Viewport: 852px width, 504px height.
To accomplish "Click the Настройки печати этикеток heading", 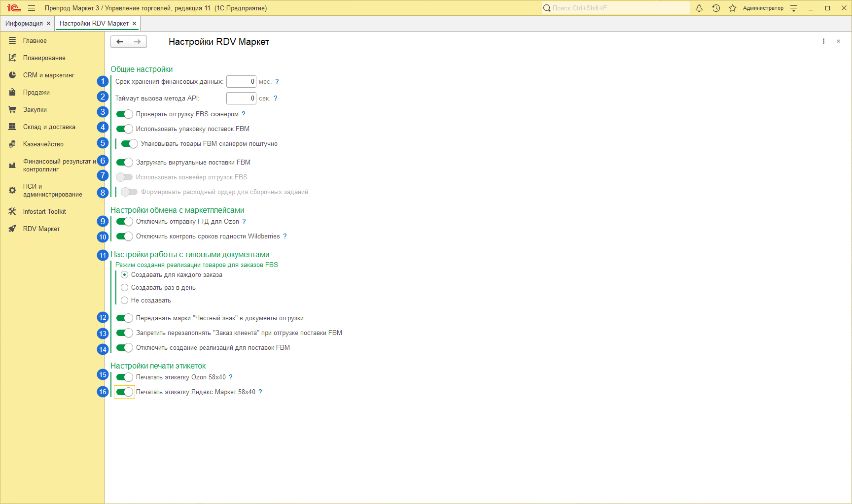I will 158,366.
